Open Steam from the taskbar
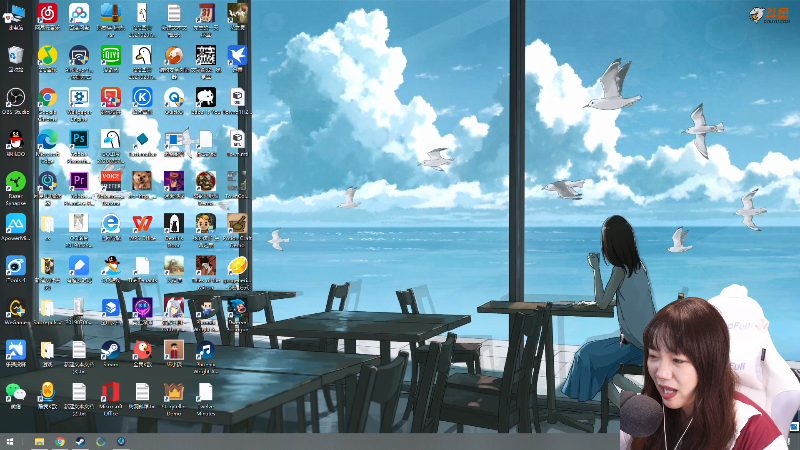The height and width of the screenshot is (450, 800). (80, 441)
